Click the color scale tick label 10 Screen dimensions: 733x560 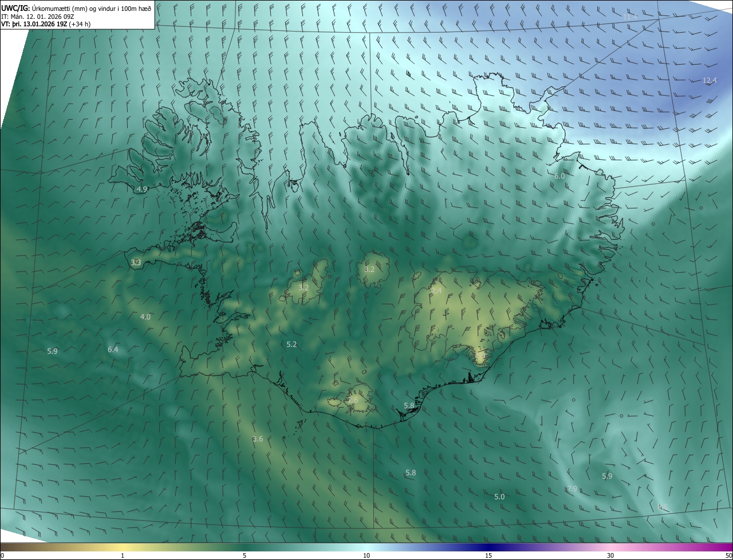coord(366,555)
